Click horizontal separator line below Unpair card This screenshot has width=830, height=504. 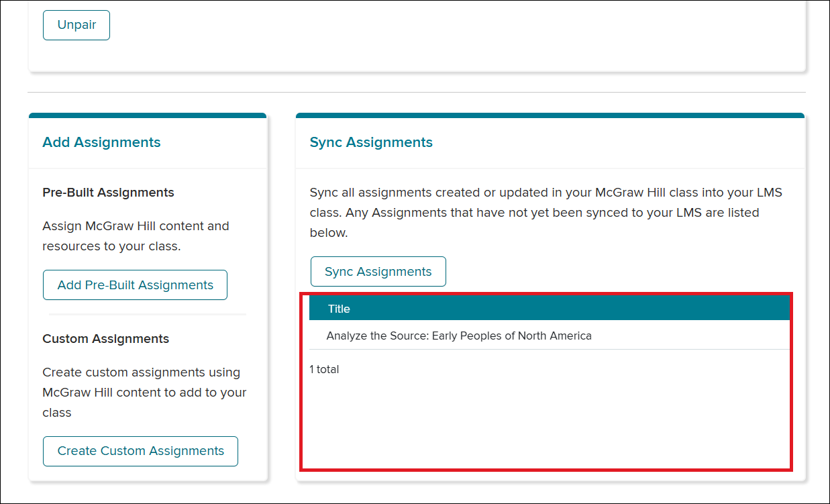tap(416, 92)
